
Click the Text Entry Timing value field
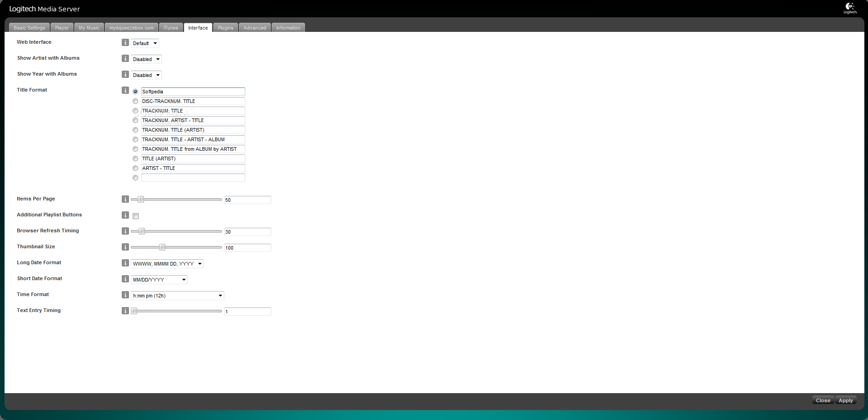pos(248,312)
